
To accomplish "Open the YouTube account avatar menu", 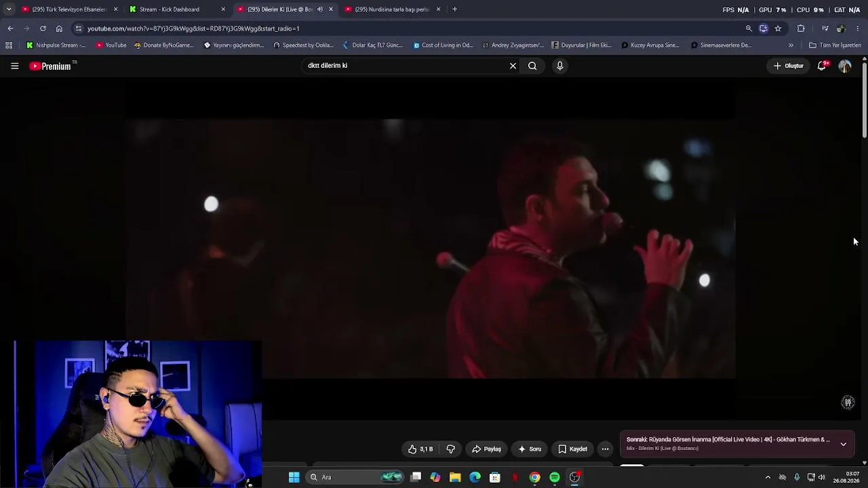I will tap(845, 66).
